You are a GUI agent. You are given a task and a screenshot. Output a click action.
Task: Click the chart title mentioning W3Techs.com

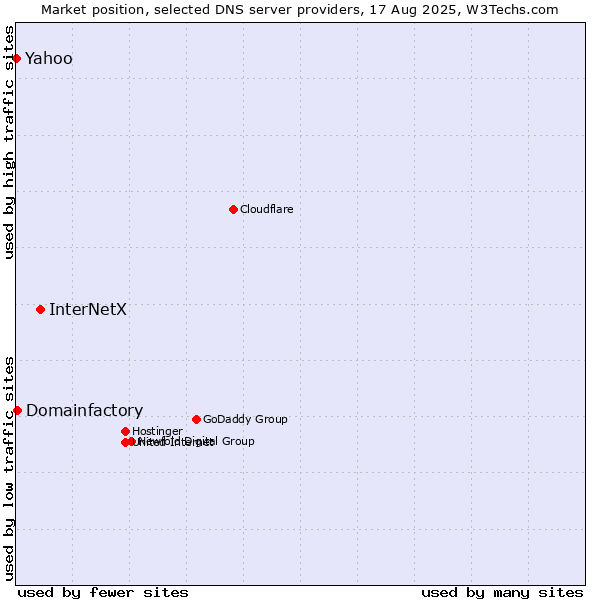click(300, 10)
